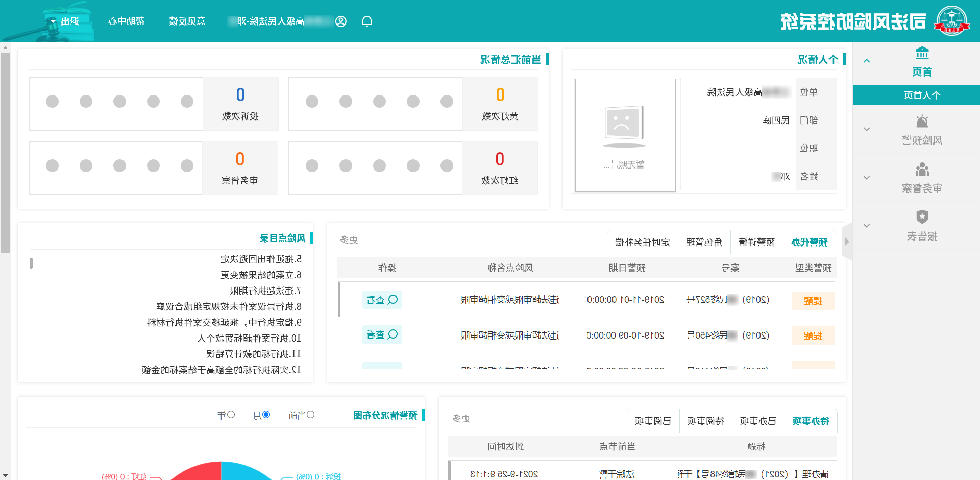Click the 红灯 legend label on pie chart

point(124,476)
